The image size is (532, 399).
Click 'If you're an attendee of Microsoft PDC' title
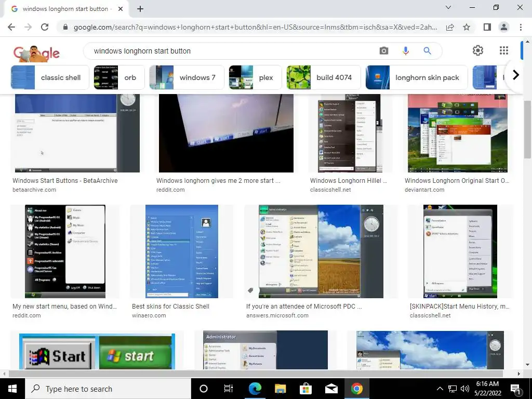(304, 307)
